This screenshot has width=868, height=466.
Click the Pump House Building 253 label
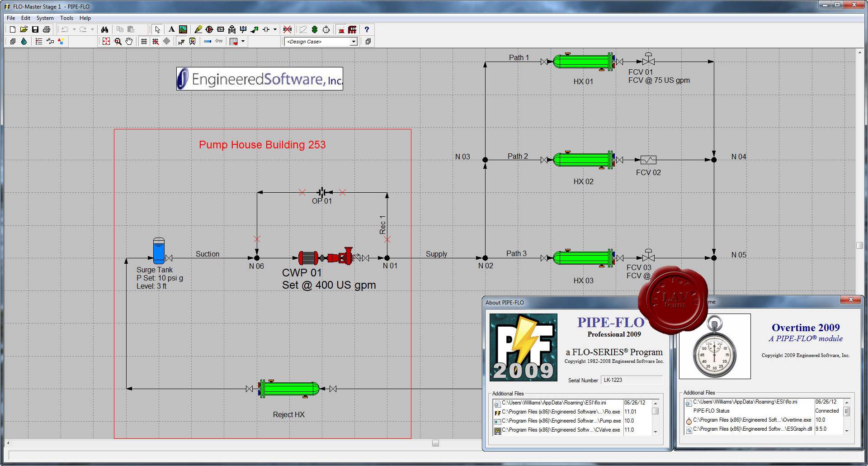click(x=262, y=145)
